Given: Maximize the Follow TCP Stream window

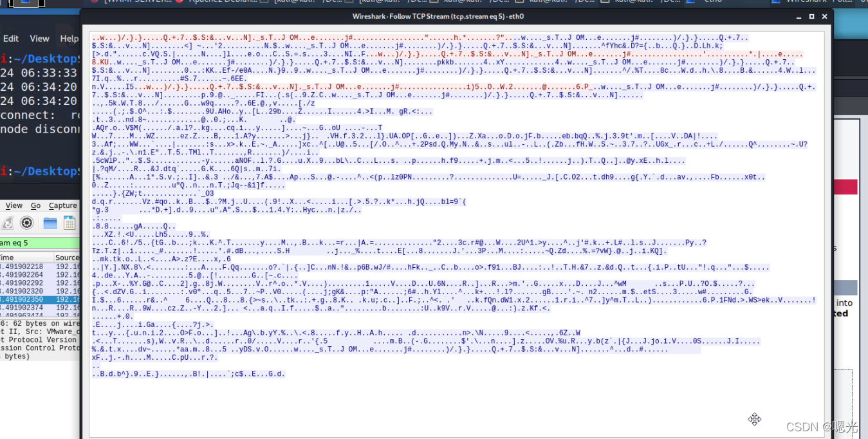Looking at the screenshot, I should coord(812,17).
